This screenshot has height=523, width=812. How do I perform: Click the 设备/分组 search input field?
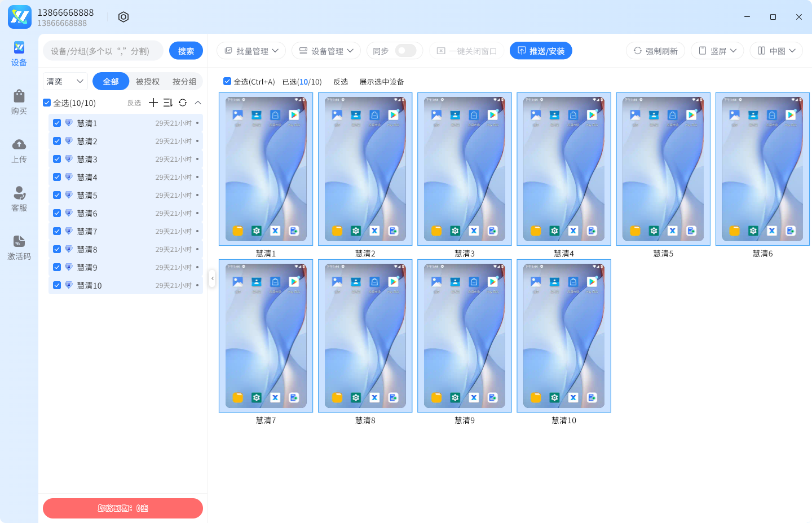103,51
